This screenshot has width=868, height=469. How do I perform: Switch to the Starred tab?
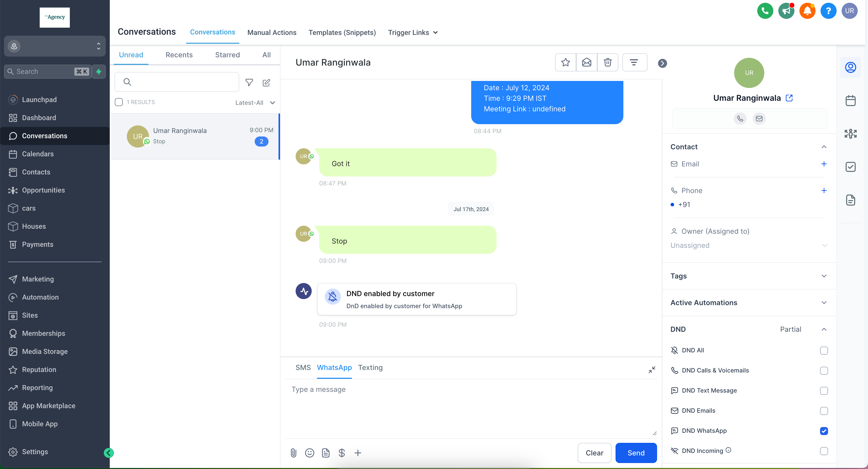227,55
